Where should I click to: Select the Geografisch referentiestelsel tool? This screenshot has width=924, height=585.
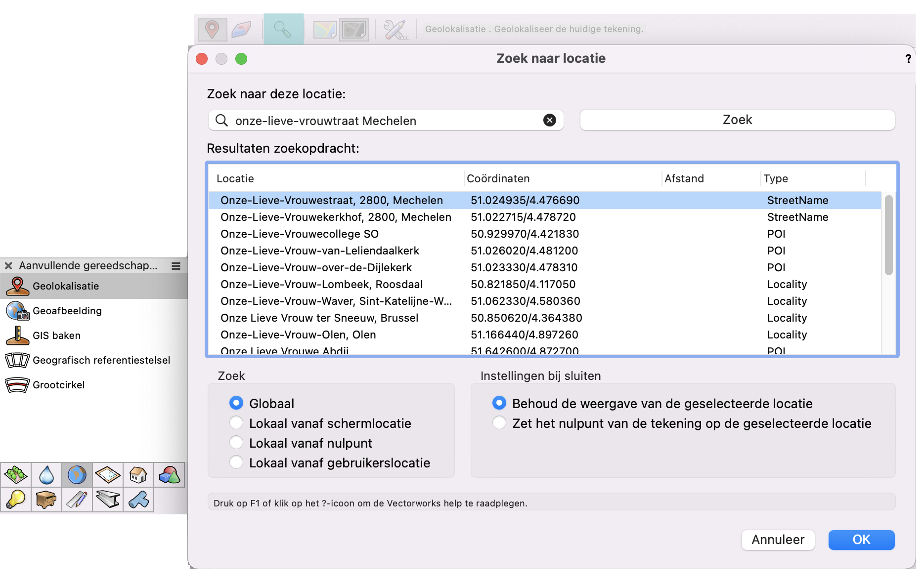94,360
